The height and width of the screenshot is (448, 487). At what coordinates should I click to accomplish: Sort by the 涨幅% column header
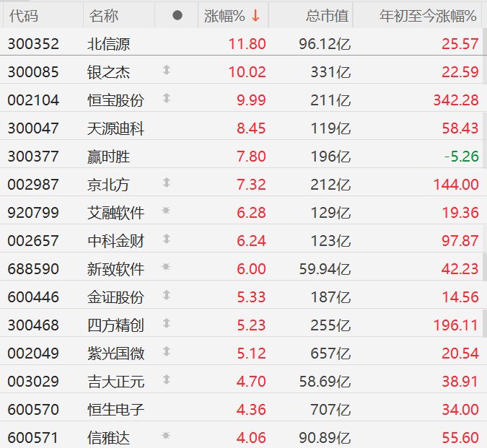pyautogui.click(x=224, y=16)
